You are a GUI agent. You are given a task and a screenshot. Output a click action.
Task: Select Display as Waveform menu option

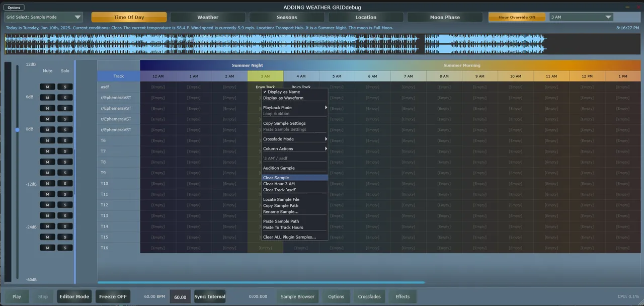[x=283, y=98]
